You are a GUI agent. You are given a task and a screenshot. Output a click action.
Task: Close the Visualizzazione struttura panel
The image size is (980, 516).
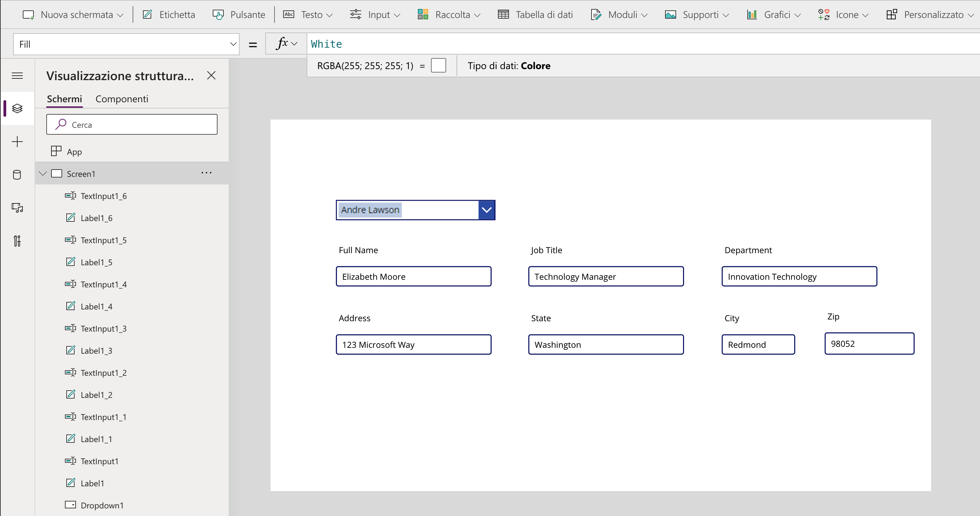[211, 75]
